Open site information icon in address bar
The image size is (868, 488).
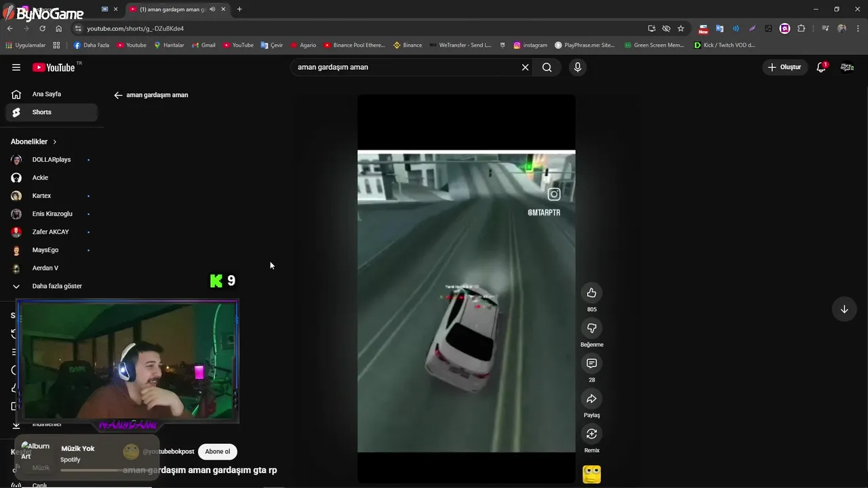click(x=78, y=28)
